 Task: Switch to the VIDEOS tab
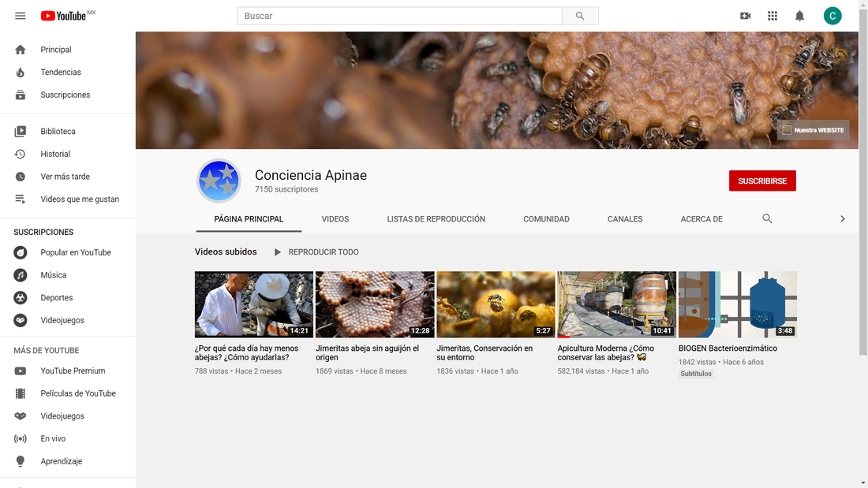click(x=335, y=219)
